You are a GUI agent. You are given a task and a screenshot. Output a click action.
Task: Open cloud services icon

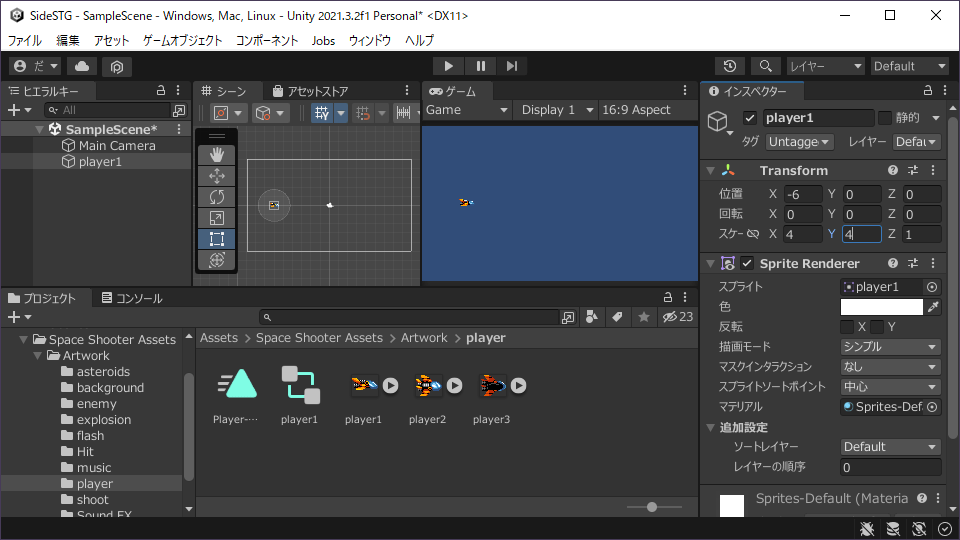point(82,66)
